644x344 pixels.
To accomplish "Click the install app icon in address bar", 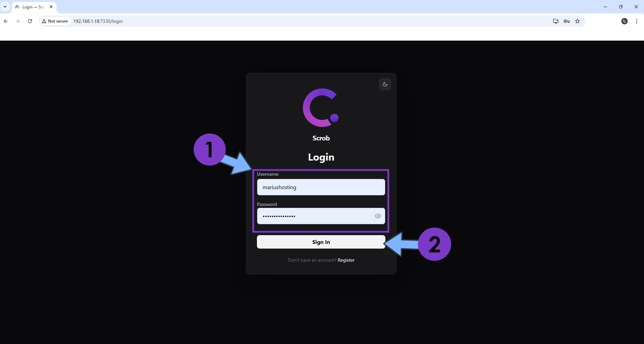I will [556, 21].
